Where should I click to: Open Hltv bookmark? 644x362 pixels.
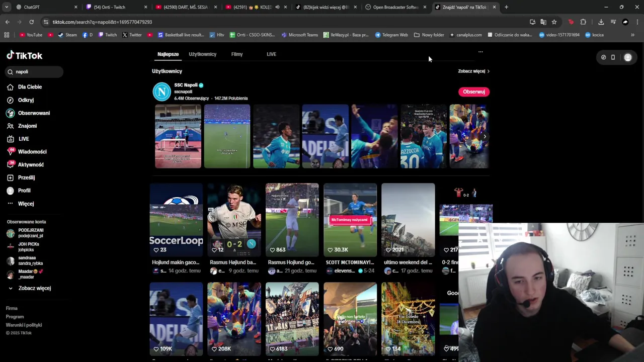coord(217,35)
